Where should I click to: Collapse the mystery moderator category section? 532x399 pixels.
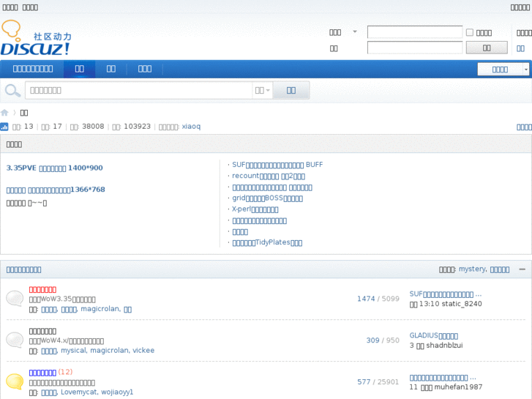coord(522,269)
